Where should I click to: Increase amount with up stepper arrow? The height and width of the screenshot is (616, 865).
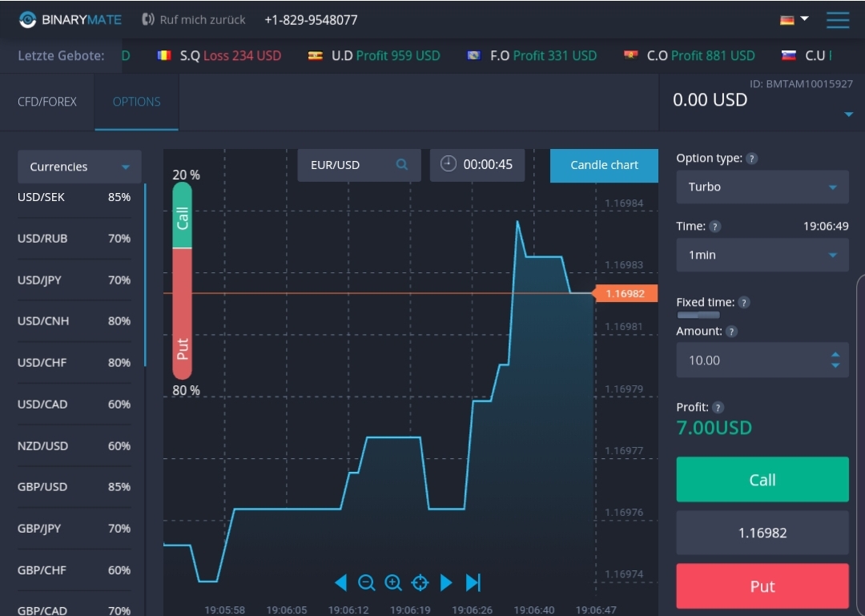(835, 354)
